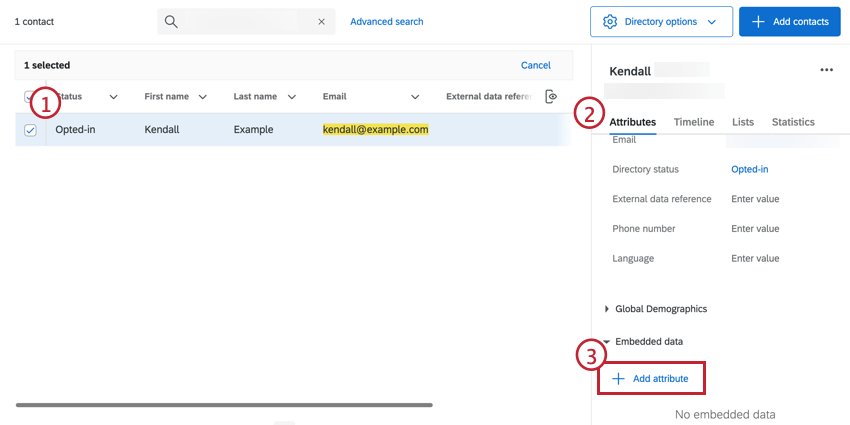Uncheck the Kendall contact row checkbox
The image size is (850, 425).
[30, 130]
